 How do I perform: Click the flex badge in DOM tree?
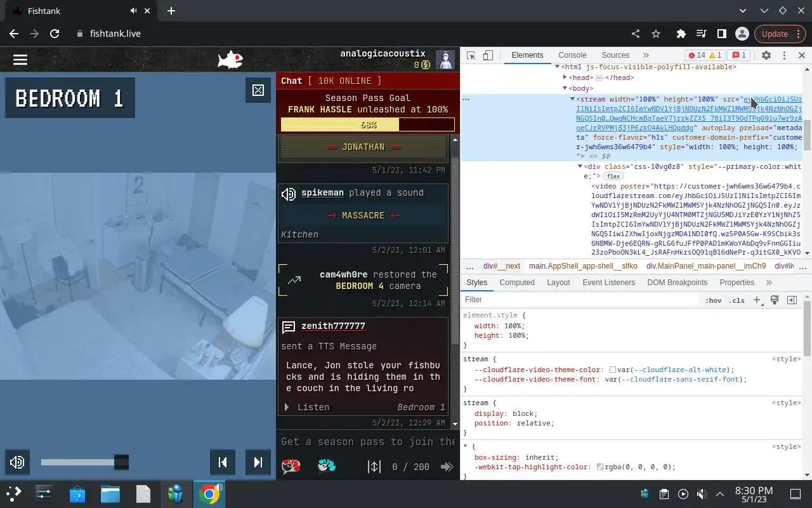coord(613,176)
